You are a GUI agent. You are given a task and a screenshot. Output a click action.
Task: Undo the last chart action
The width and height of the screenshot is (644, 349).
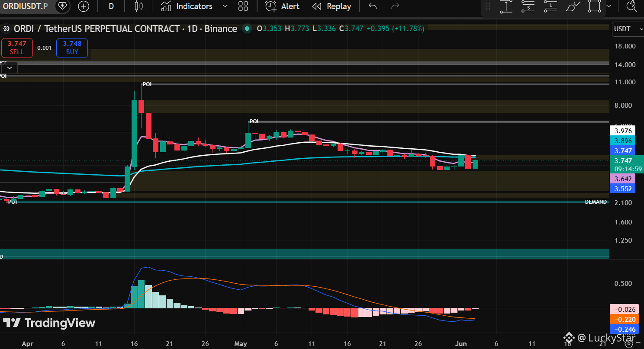click(x=373, y=6)
